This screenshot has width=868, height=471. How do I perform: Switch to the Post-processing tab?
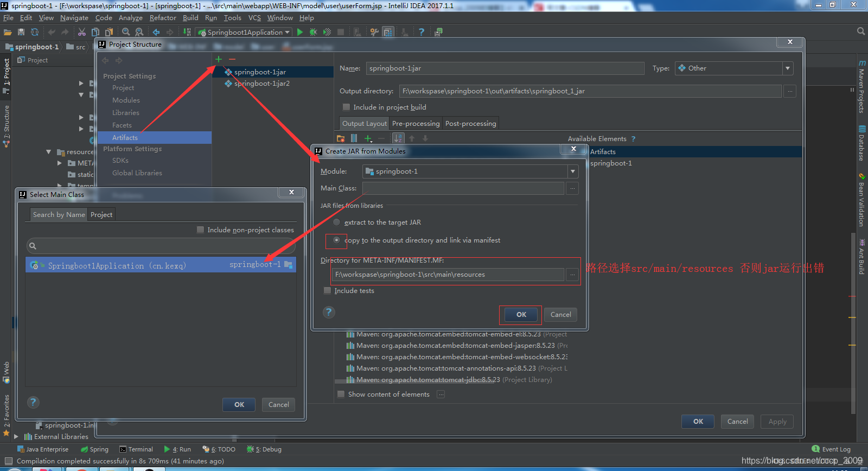[470, 123]
